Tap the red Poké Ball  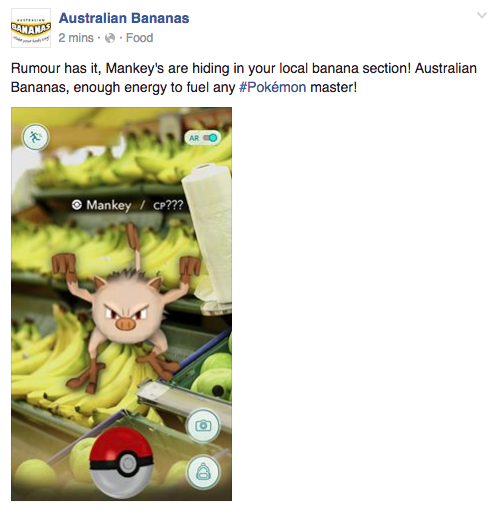(121, 462)
